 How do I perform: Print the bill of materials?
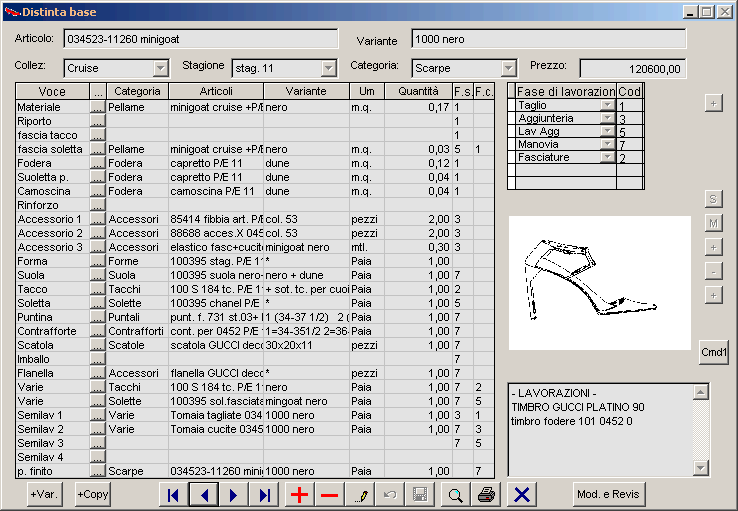[x=485, y=495]
